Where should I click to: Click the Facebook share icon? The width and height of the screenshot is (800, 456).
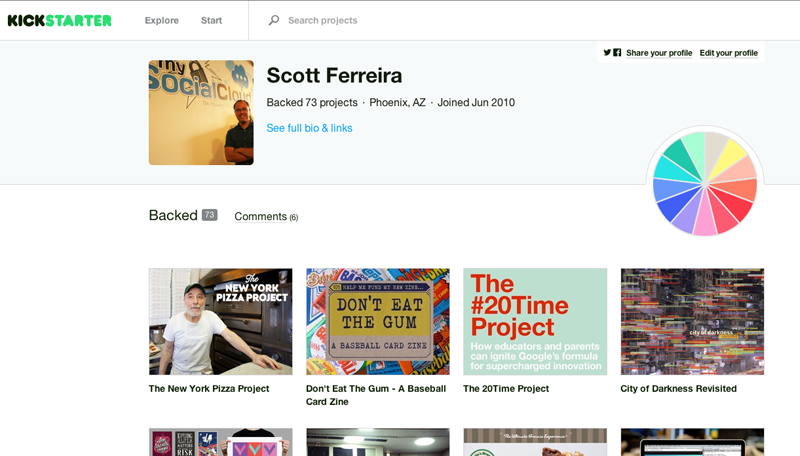617,53
